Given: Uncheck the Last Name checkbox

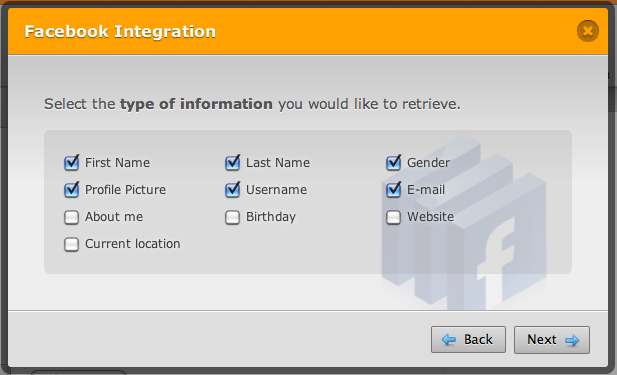Looking at the screenshot, I should 233,163.
